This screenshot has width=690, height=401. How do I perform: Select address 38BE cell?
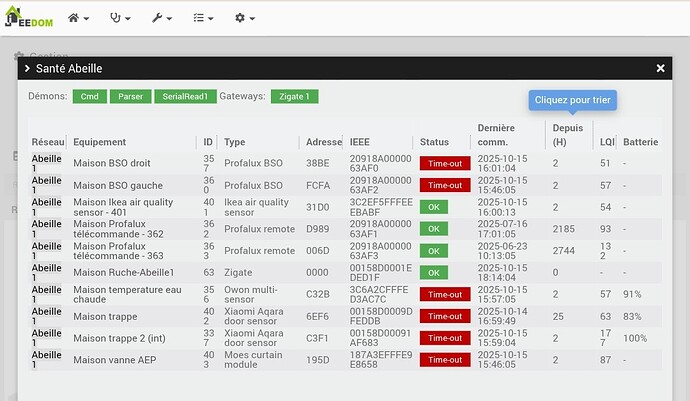(x=318, y=163)
